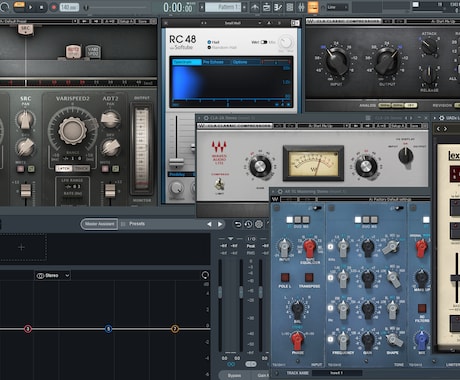
Task: Click the tempo display in transport bar
Action: coord(69,7)
